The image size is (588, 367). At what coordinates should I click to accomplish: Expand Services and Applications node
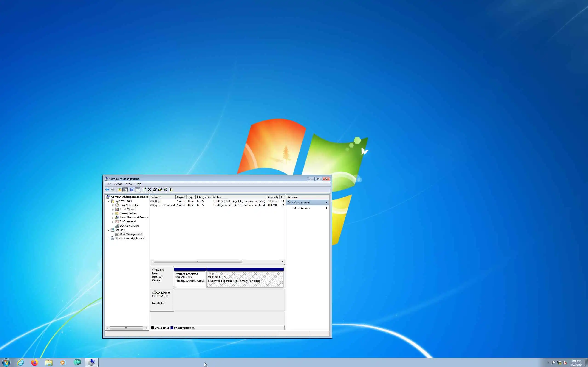(108, 238)
